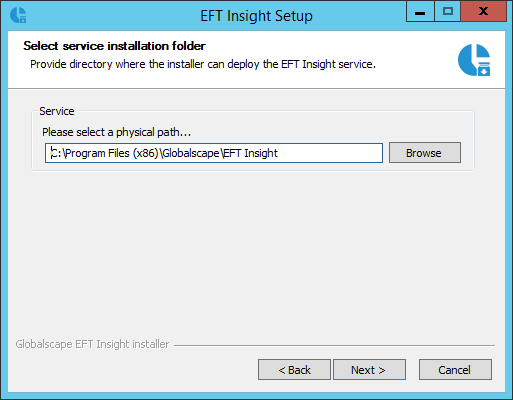Viewport: 513px width, 400px height.
Task: Click inside the physical path text field
Action: point(214,153)
